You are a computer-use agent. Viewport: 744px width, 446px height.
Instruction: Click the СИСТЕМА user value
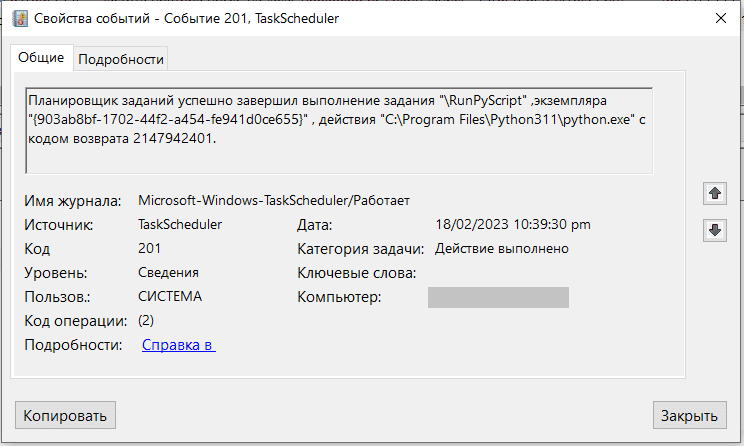click(x=170, y=296)
